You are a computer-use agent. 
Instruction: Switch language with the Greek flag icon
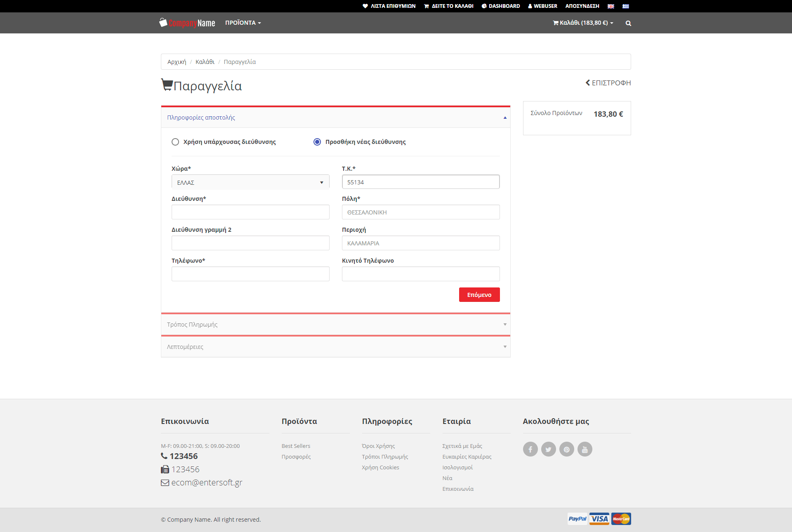coord(626,6)
